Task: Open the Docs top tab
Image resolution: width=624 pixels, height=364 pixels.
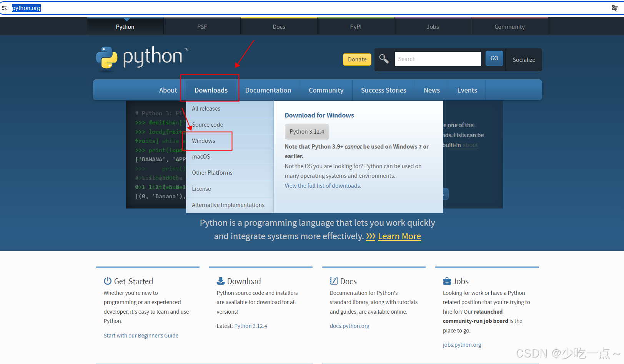Action: point(279,27)
